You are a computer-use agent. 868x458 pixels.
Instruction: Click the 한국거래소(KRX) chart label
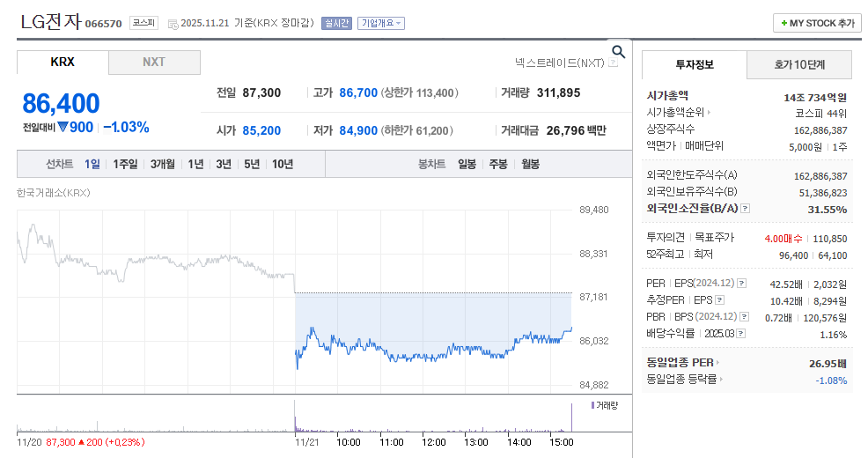pyautogui.click(x=53, y=193)
